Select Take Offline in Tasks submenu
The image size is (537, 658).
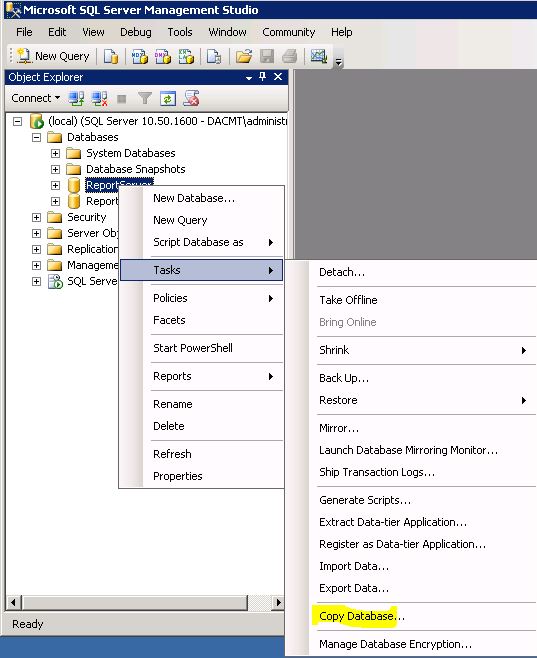click(x=411, y=300)
